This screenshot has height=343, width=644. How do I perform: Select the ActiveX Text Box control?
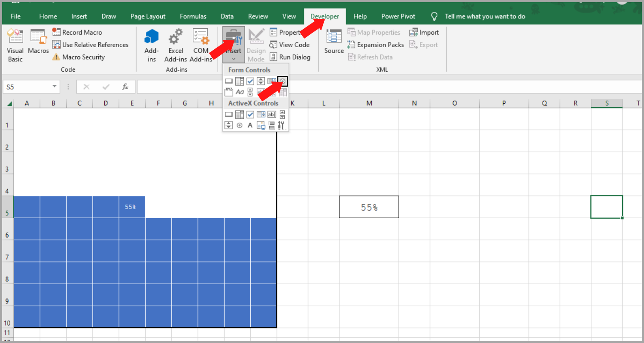271,114
